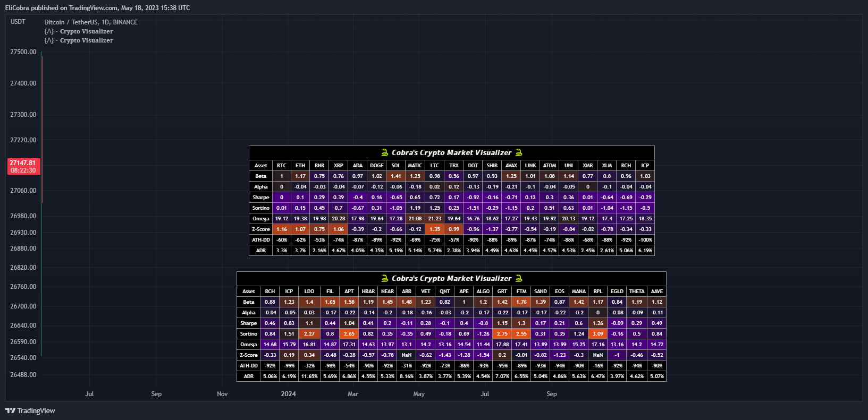The width and height of the screenshot is (868, 420).
Task: Click FTM's Beta cell 1.76
Action: click(521, 302)
